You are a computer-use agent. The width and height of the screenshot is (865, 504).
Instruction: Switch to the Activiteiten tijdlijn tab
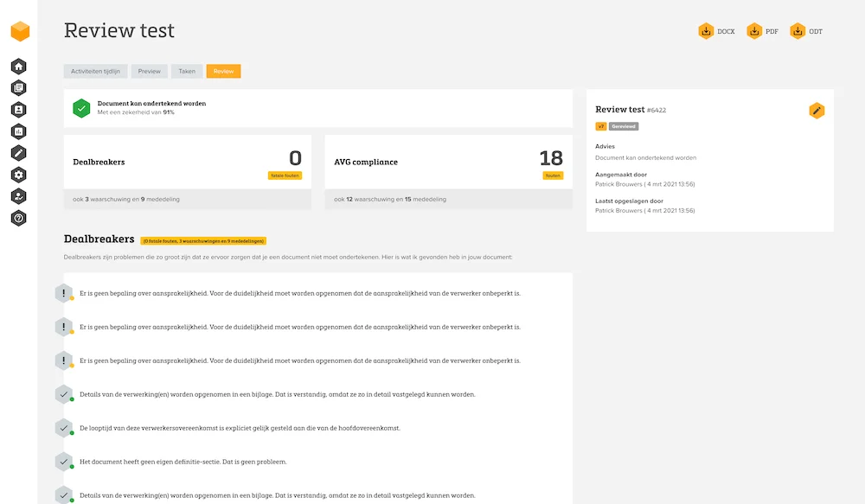tap(97, 71)
